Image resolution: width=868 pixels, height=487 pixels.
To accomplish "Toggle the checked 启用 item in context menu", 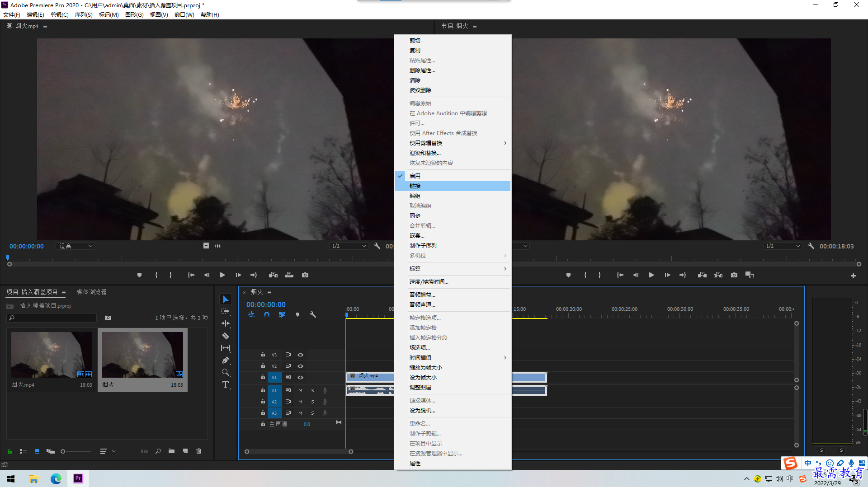I will click(x=453, y=176).
